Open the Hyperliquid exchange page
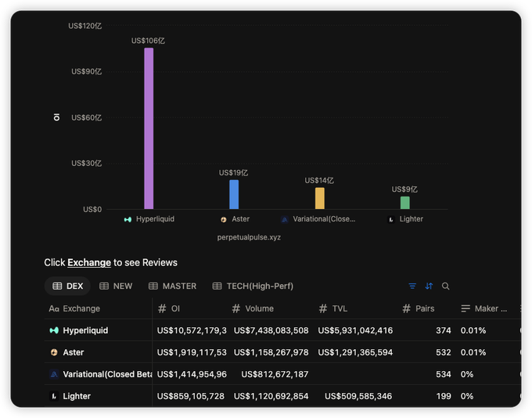The image size is (532, 418). point(85,330)
